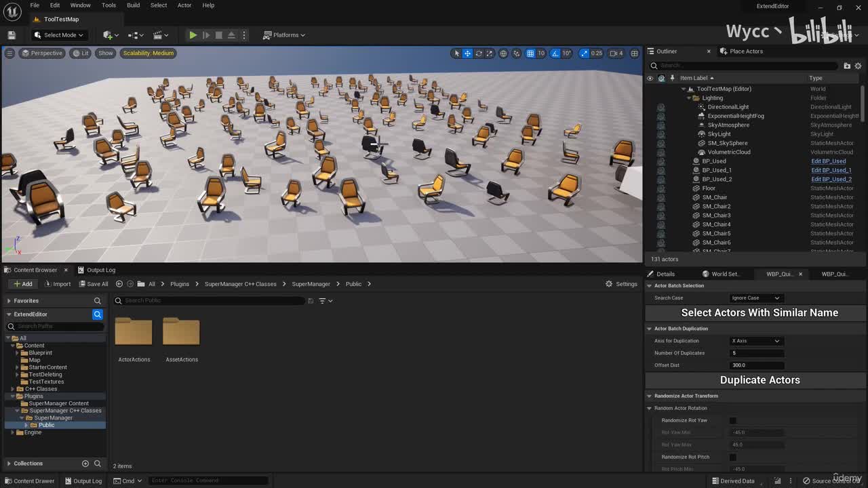
Task: Enable the Randomize Rot Pitch checkbox
Action: tap(732, 457)
